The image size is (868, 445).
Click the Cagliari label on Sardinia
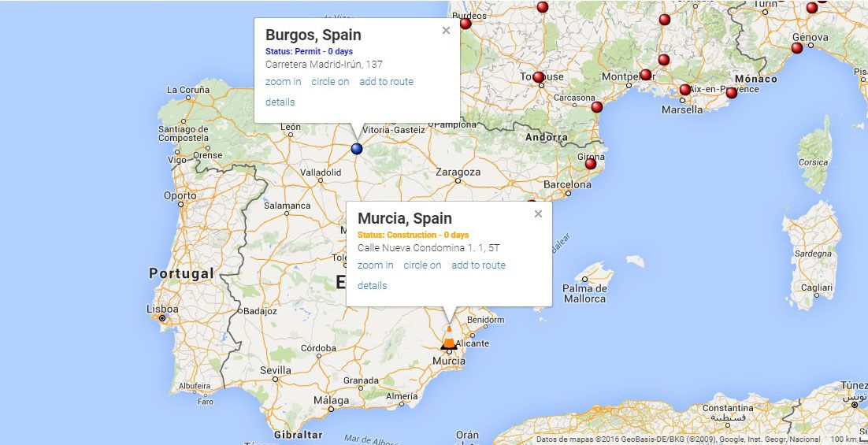pyautogui.click(x=817, y=287)
